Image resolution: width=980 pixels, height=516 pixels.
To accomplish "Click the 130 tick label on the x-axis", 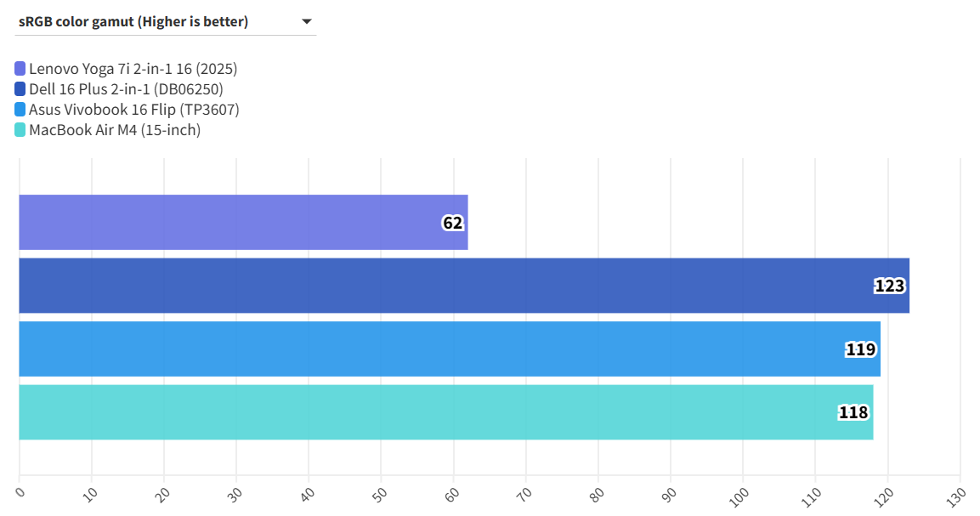I will 957,494.
